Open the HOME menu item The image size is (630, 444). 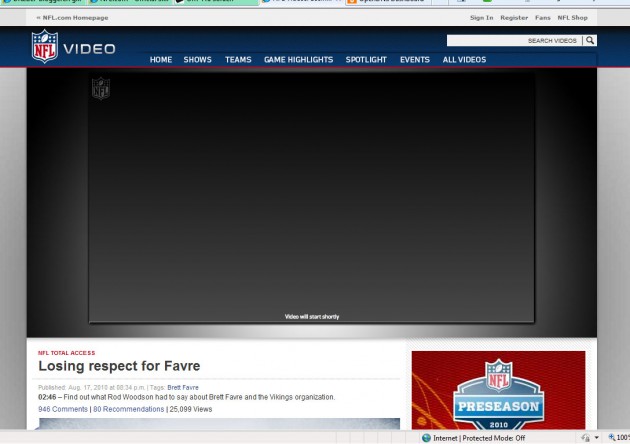[161, 60]
